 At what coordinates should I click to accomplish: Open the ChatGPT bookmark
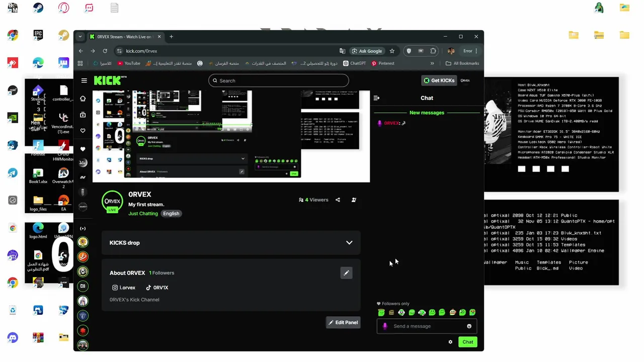pyautogui.click(x=354, y=63)
